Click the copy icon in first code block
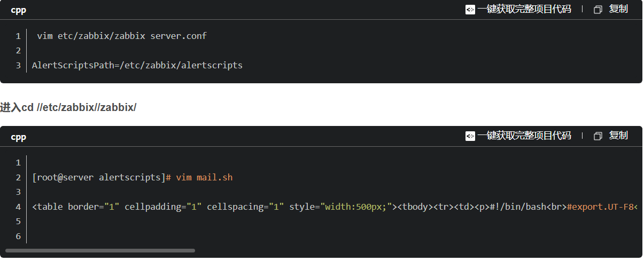The image size is (644, 261). (598, 9)
